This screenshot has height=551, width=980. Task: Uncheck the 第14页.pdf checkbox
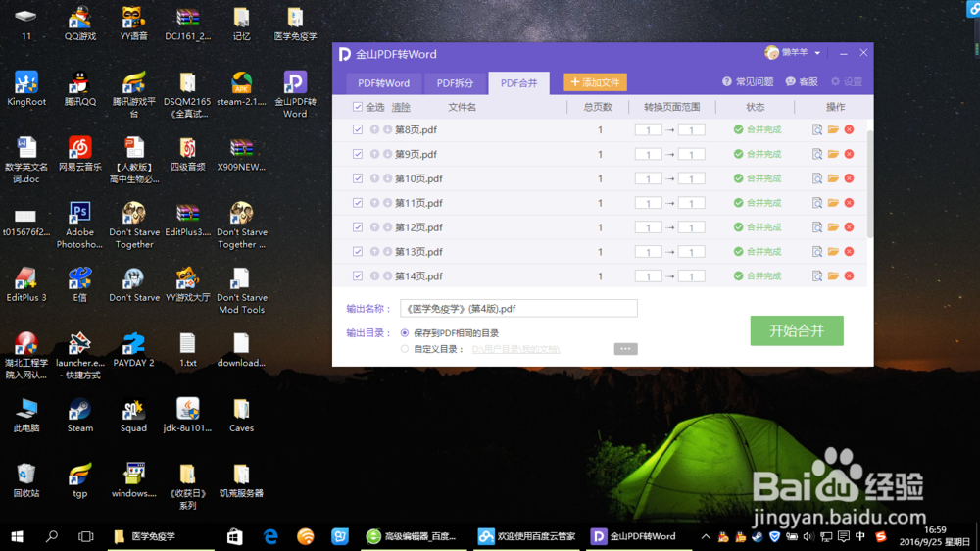tap(358, 275)
